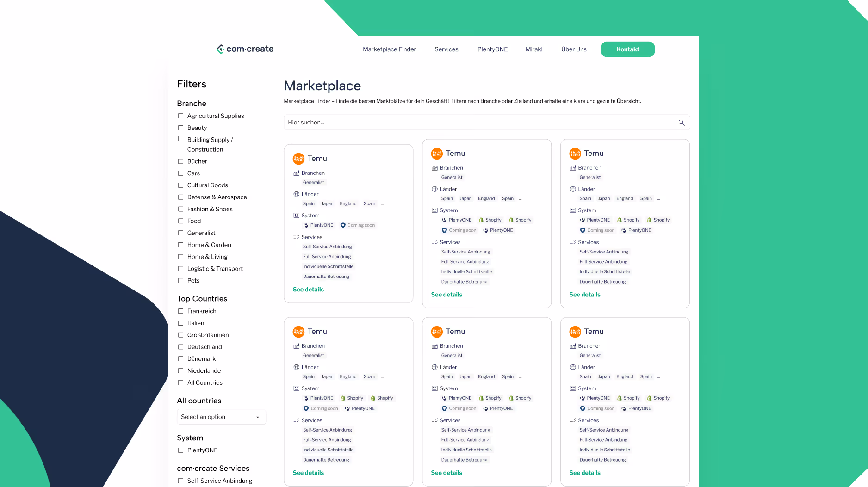Click second Shopify tag in top-right card
Image resolution: width=868 pixels, height=487 pixels.
pyautogui.click(x=658, y=220)
